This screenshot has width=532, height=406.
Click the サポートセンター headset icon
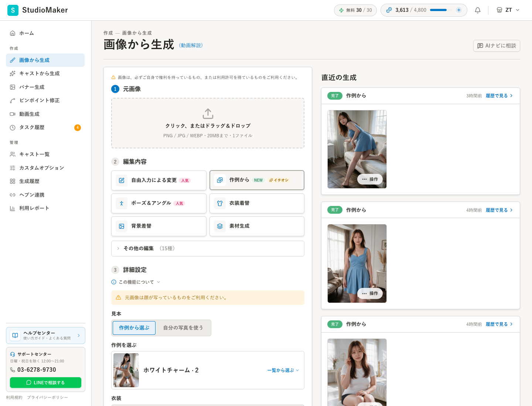[x=13, y=354]
